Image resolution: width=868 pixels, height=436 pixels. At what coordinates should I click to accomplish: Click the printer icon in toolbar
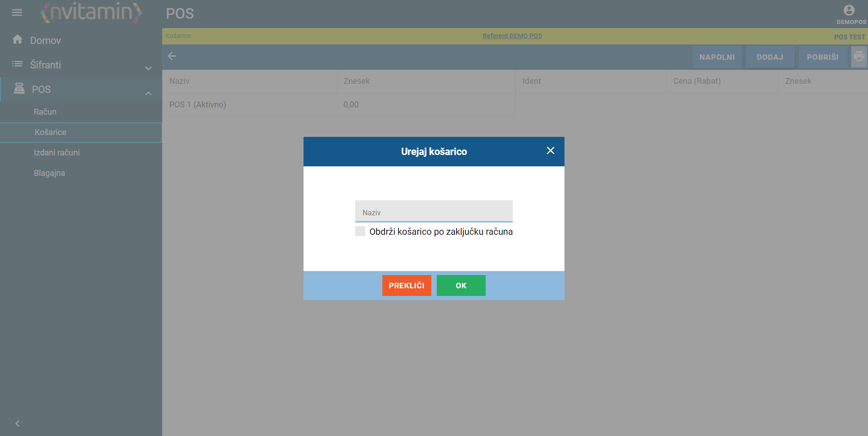tap(858, 57)
